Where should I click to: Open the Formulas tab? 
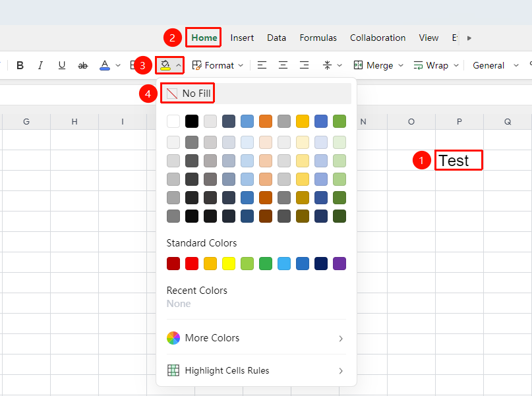tap(318, 38)
